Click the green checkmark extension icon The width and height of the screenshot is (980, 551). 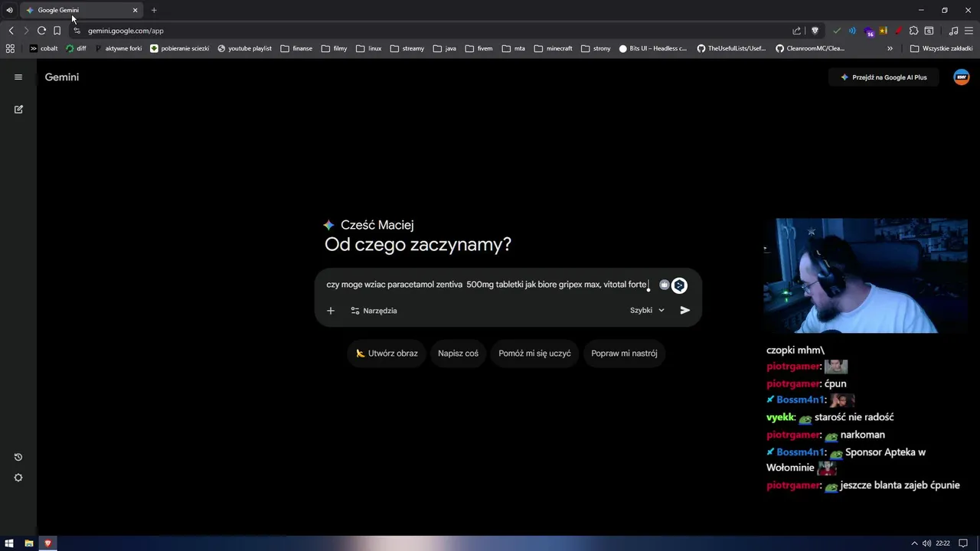coord(837,31)
